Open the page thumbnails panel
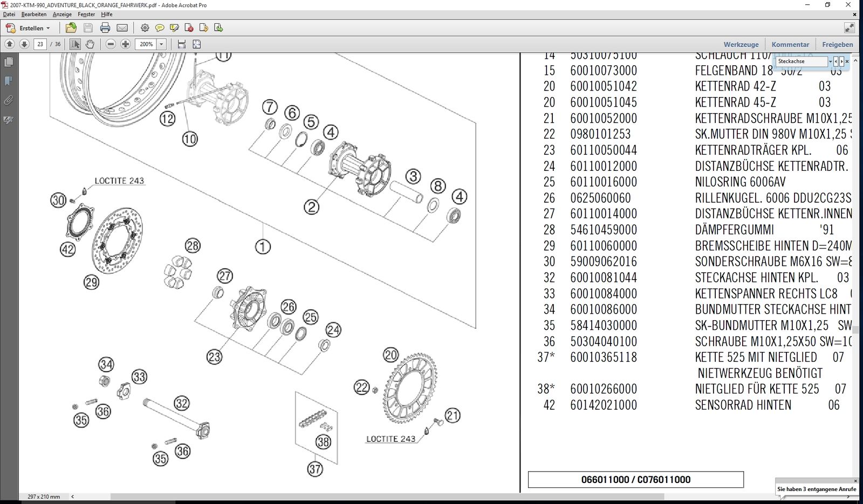The height and width of the screenshot is (504, 863). (9, 63)
